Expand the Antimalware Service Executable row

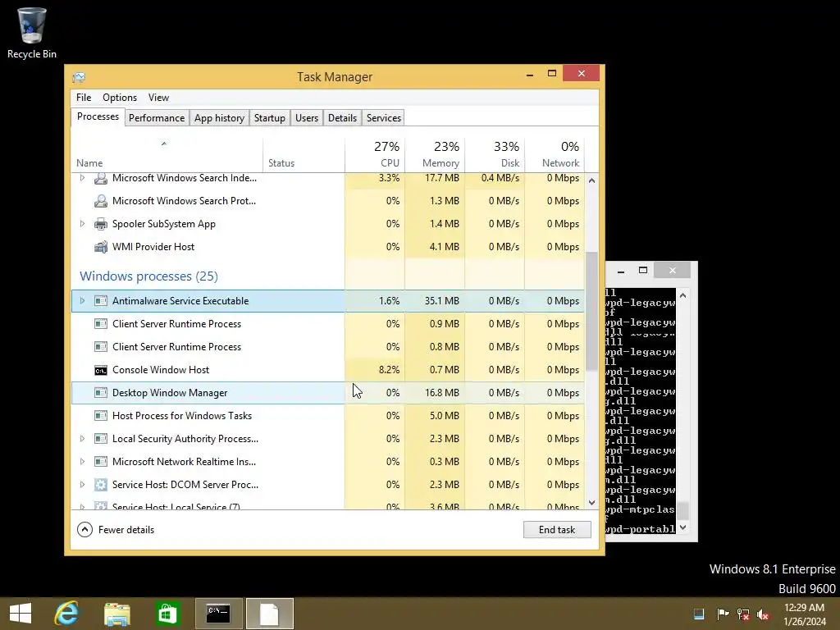(x=82, y=301)
